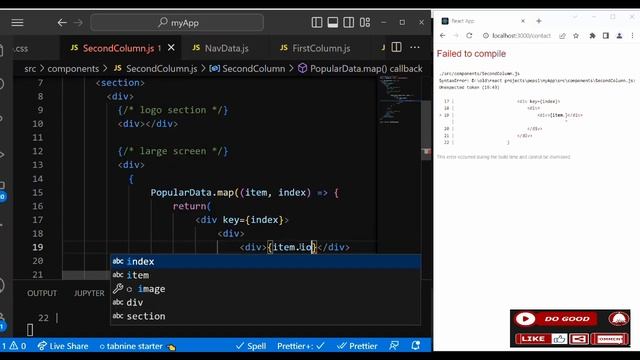Open a new browser tab

(x=539, y=21)
